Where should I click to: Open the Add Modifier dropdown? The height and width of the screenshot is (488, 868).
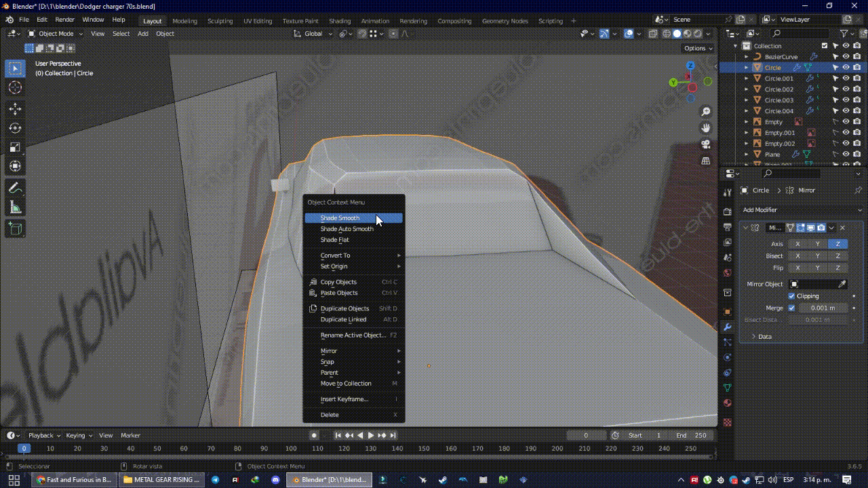[x=801, y=210]
